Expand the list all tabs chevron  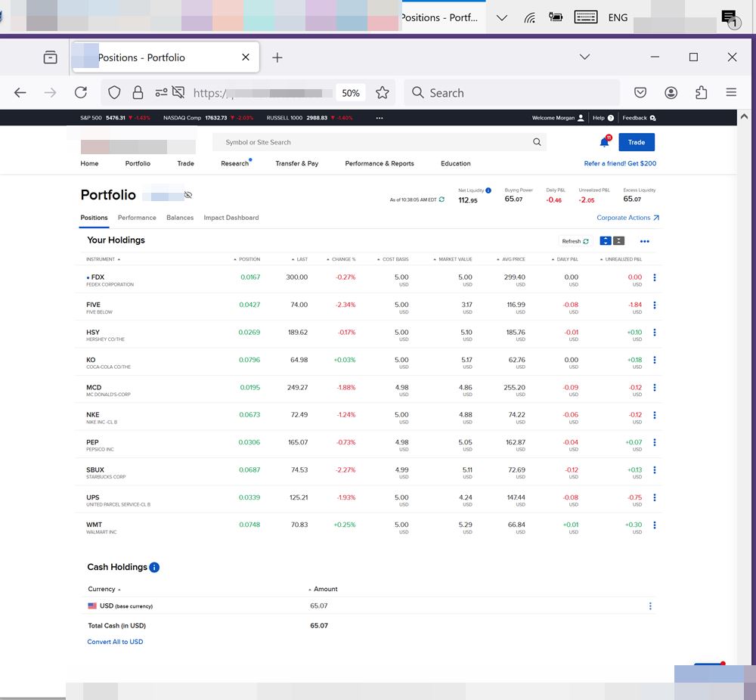(x=585, y=57)
